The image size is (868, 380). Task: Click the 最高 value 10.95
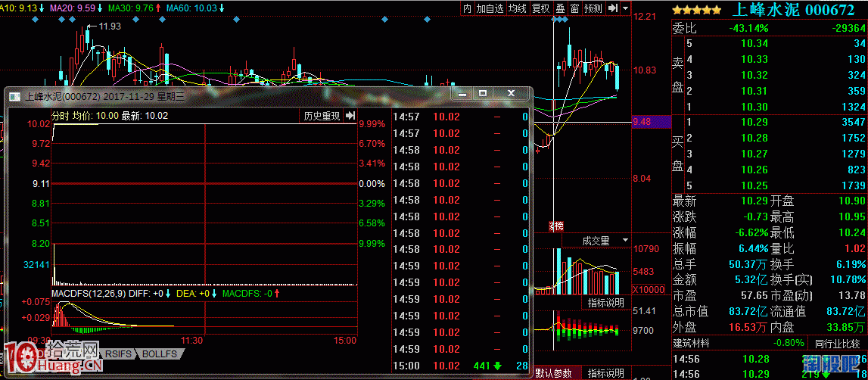(852, 216)
